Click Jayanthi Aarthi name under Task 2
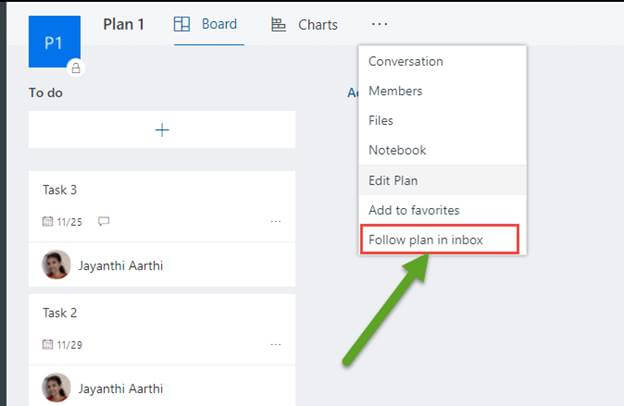Screen dimensions: 624x406 121,388
